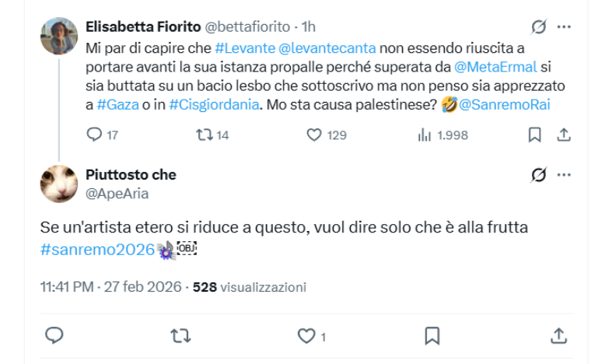Open the cat avatar of Piuttosto che
612x364 pixels.
59,184
